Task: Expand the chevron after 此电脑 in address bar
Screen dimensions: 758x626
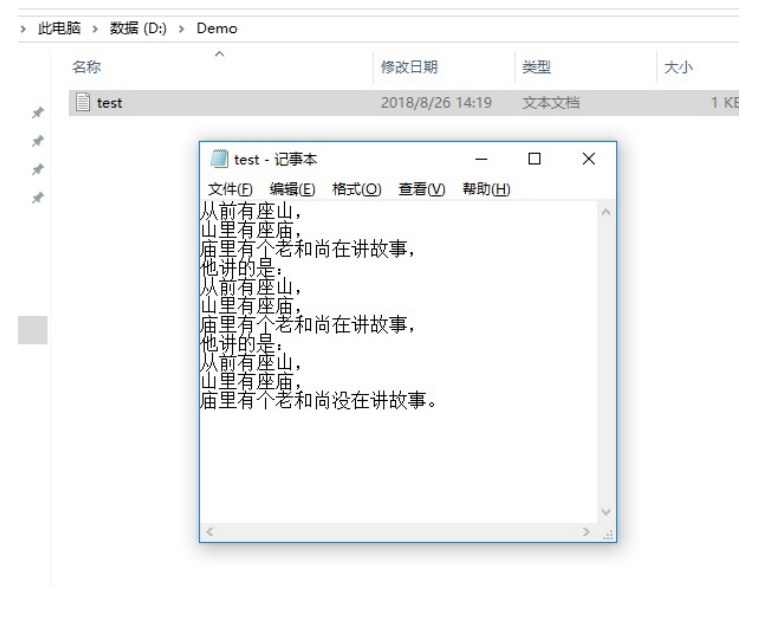Action: click(x=95, y=29)
